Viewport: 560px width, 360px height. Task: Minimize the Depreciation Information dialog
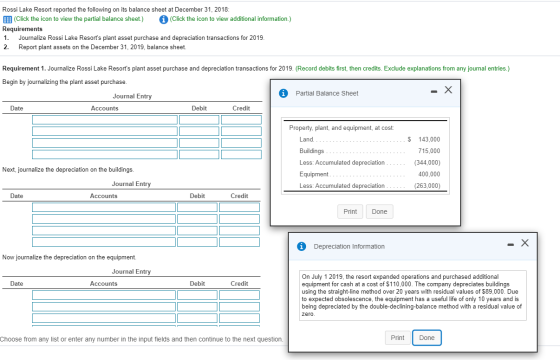(511, 245)
